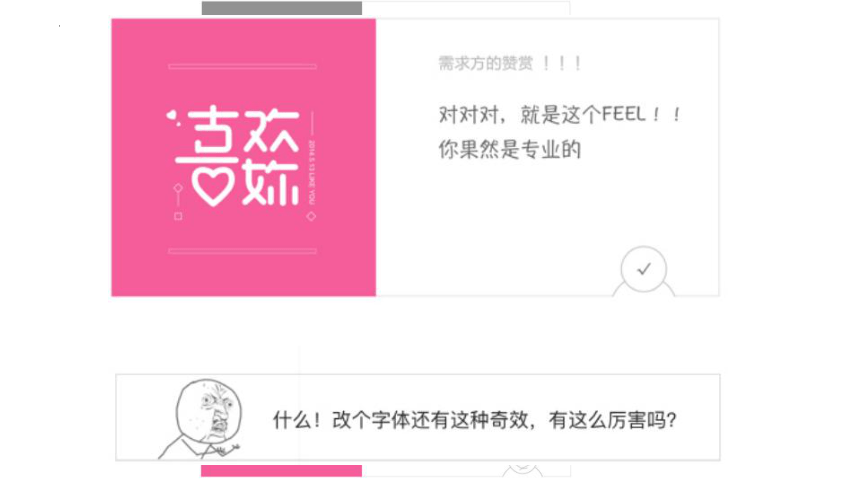
Task: Click the two small dots left of 喜
Action: point(173,118)
